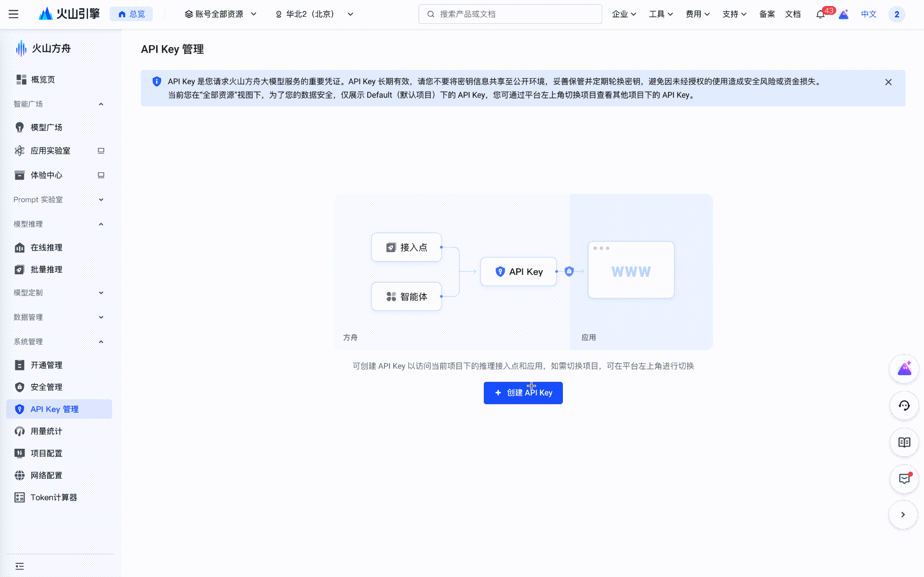
Task: Select 在线推理 in the sidebar
Action: coord(47,247)
